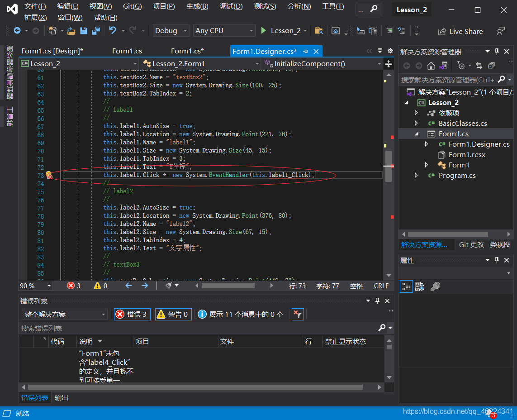
Task: Click the send feedback icon
Action: tap(501, 31)
